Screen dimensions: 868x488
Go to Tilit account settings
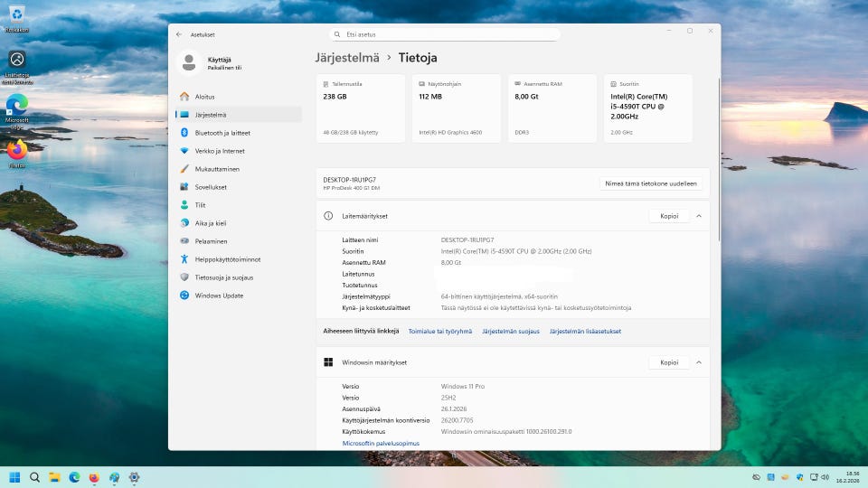[200, 205]
